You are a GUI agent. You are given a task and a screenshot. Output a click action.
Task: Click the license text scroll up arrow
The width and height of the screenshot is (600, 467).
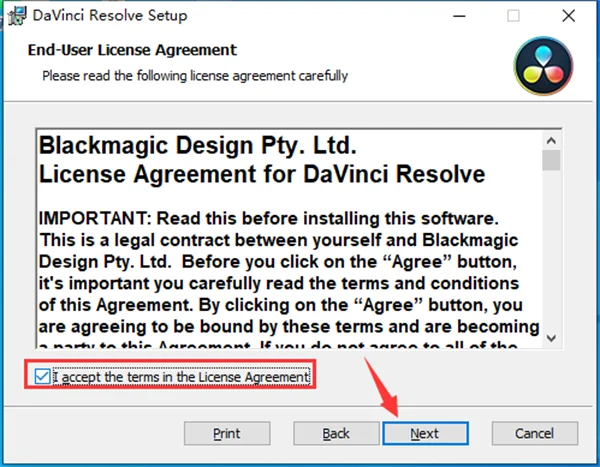pos(551,141)
